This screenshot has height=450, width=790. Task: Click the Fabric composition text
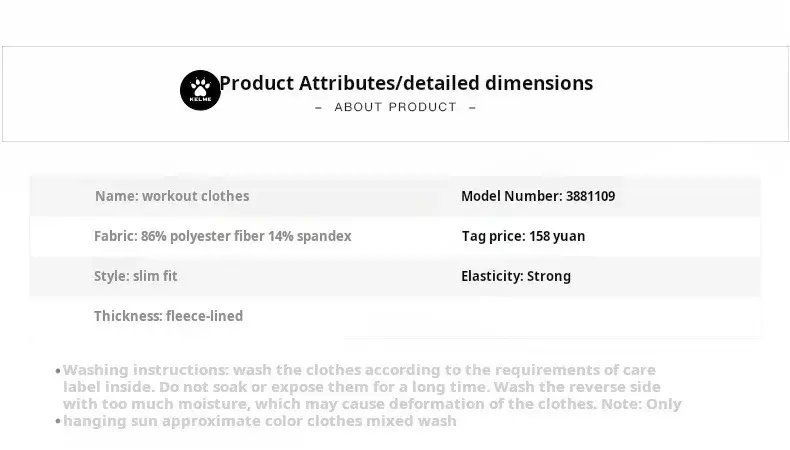pyautogui.click(x=222, y=236)
